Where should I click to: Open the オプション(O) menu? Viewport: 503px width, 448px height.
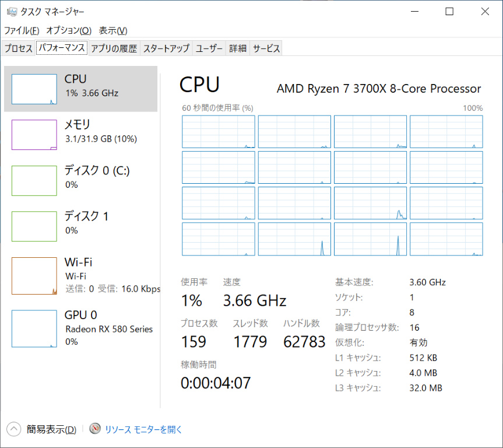pyautogui.click(x=69, y=30)
